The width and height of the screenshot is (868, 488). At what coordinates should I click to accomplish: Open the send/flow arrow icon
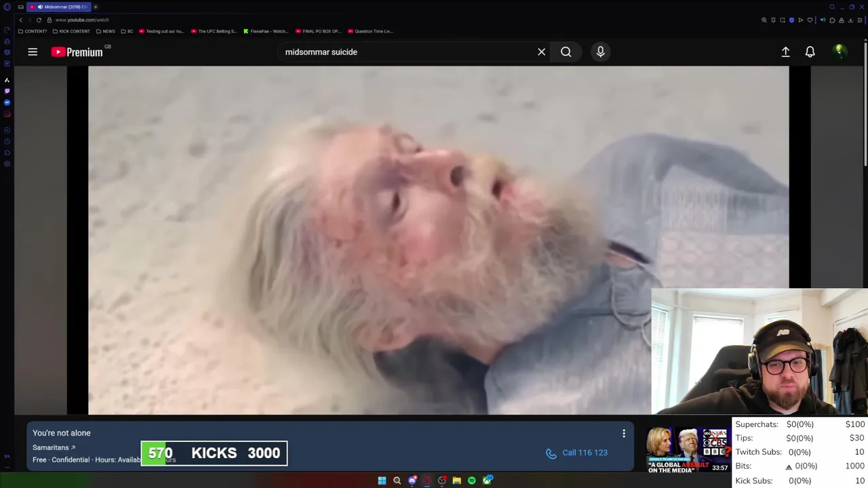pyautogui.click(x=800, y=20)
